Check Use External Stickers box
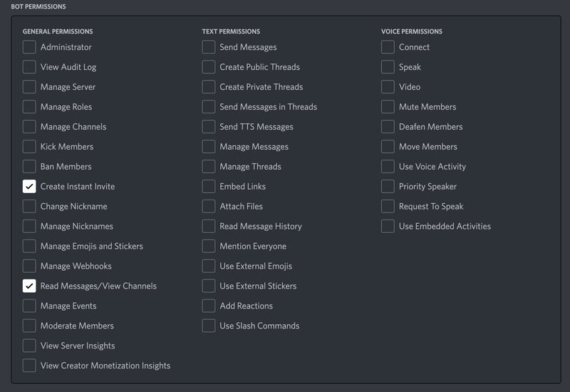570x392 pixels. [208, 286]
